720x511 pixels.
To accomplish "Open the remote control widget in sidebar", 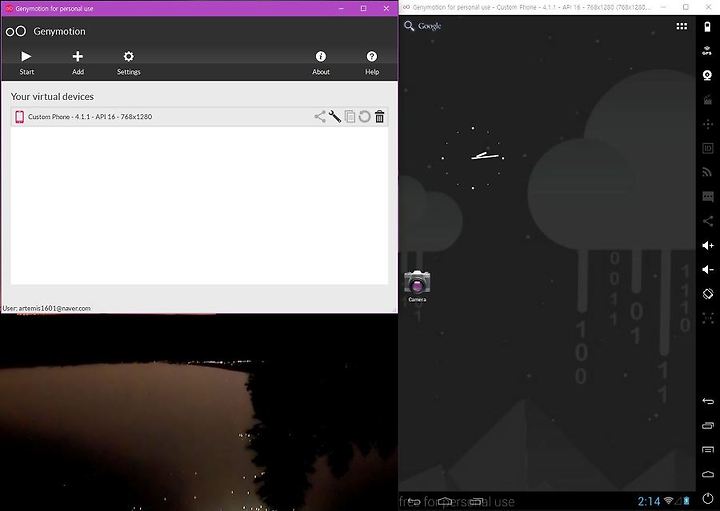I will [x=708, y=124].
